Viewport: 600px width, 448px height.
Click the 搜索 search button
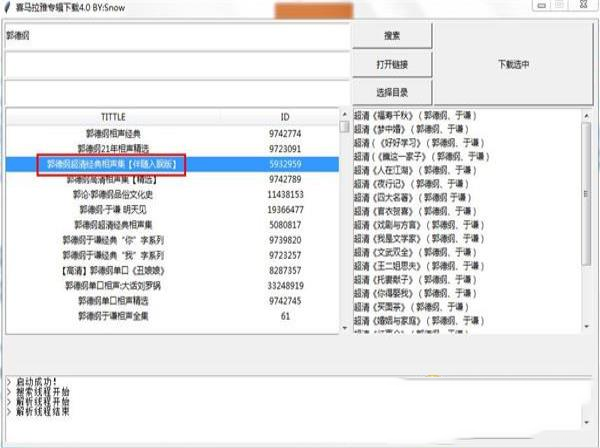coord(391,36)
